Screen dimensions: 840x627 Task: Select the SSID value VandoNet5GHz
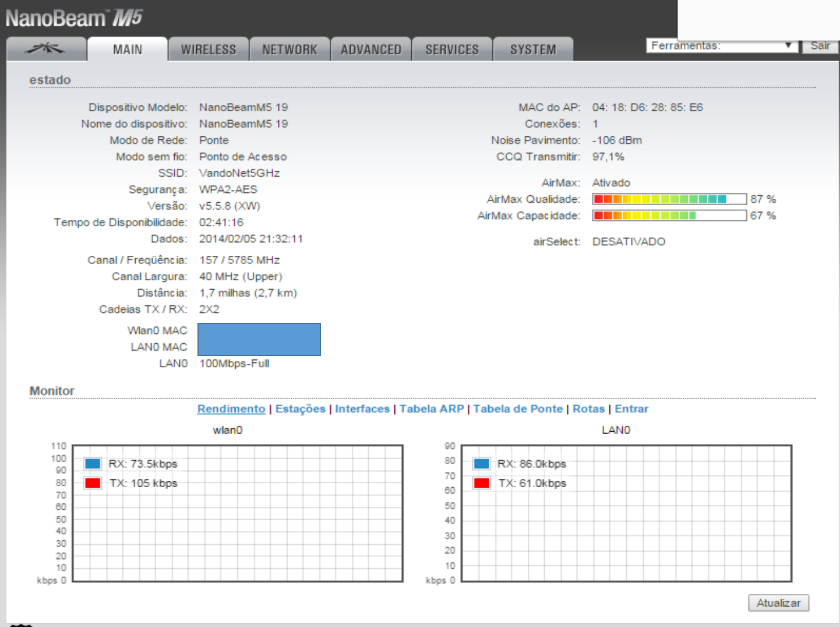pyautogui.click(x=239, y=173)
